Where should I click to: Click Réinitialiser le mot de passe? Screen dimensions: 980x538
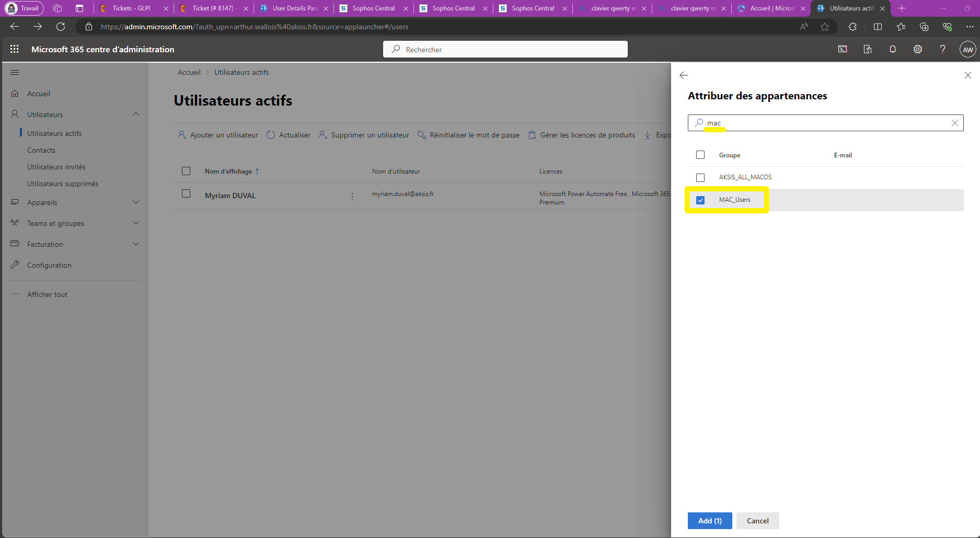pos(468,135)
